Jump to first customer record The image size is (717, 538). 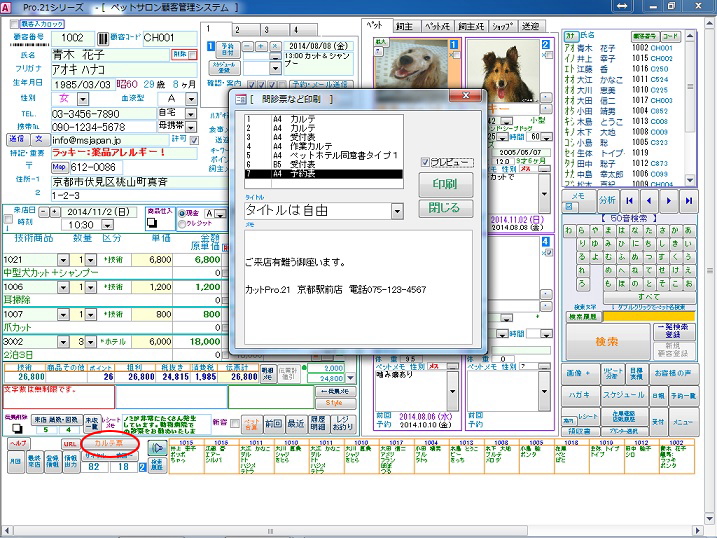pyautogui.click(x=630, y=200)
